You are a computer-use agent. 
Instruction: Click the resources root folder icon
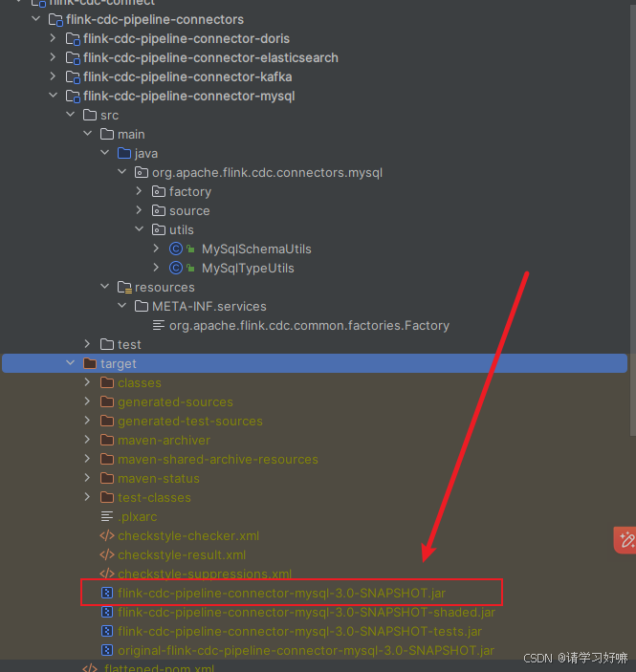[124, 287]
